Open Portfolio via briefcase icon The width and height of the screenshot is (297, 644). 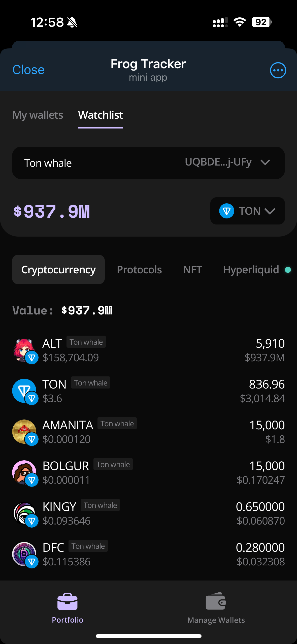[x=68, y=601]
